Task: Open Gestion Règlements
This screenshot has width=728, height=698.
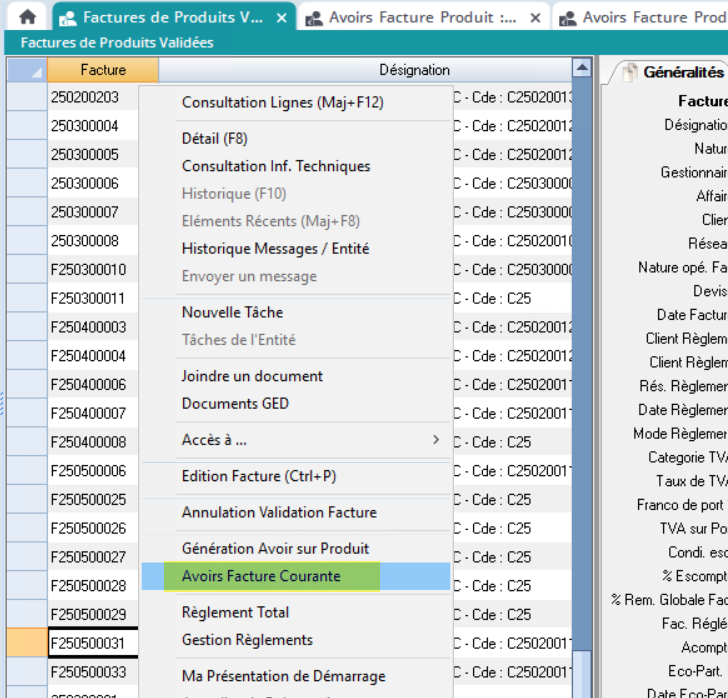Action: (247, 640)
